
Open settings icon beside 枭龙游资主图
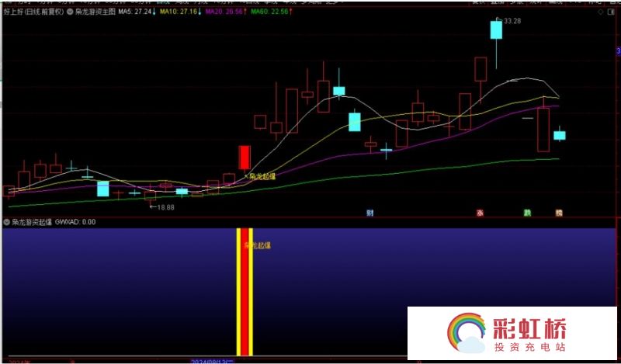(x=71, y=13)
